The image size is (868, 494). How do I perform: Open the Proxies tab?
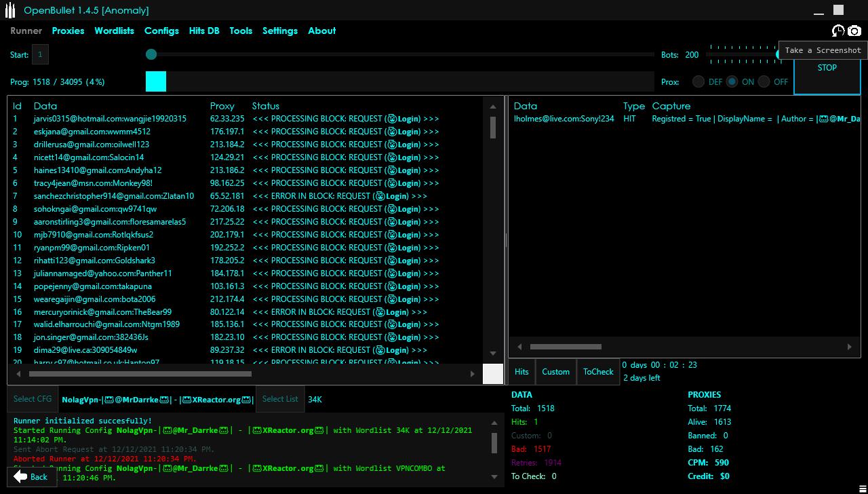[68, 31]
